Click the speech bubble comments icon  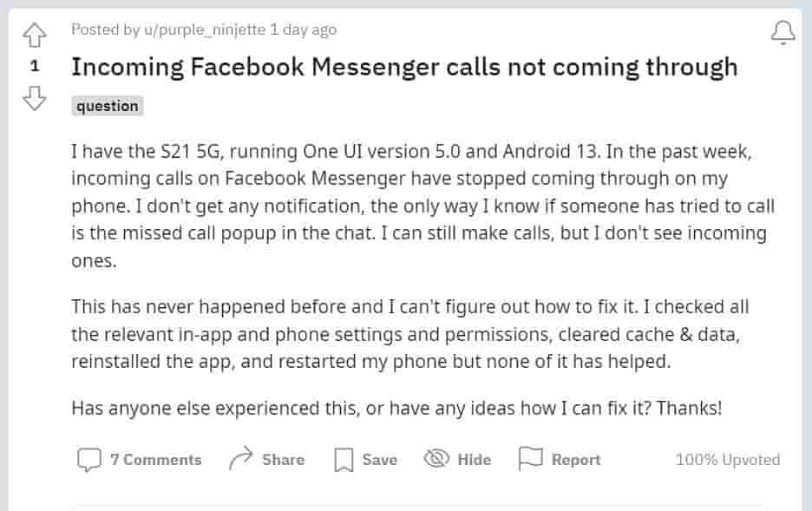pos(88,460)
